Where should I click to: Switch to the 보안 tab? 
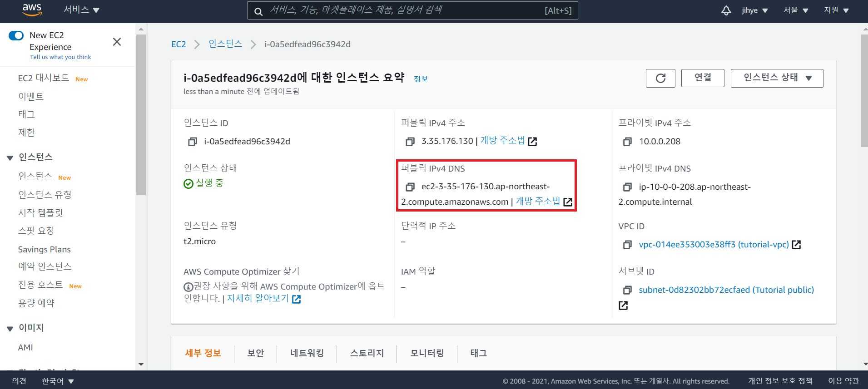tap(256, 353)
